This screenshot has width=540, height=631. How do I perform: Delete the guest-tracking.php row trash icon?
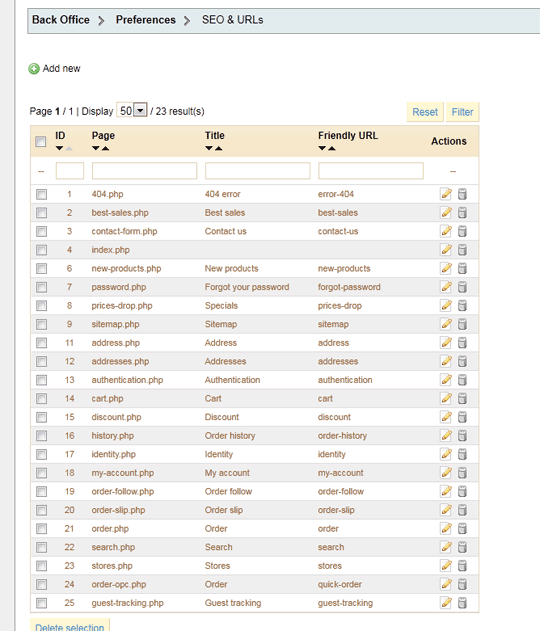click(462, 603)
